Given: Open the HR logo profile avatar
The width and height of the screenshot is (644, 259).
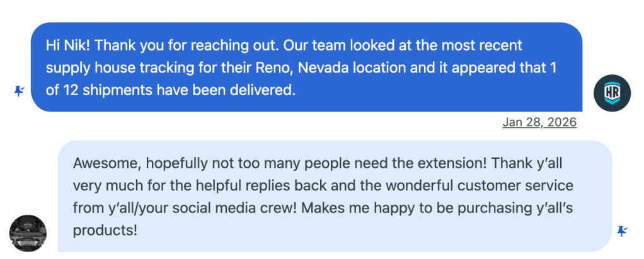Looking at the screenshot, I should tap(612, 91).
